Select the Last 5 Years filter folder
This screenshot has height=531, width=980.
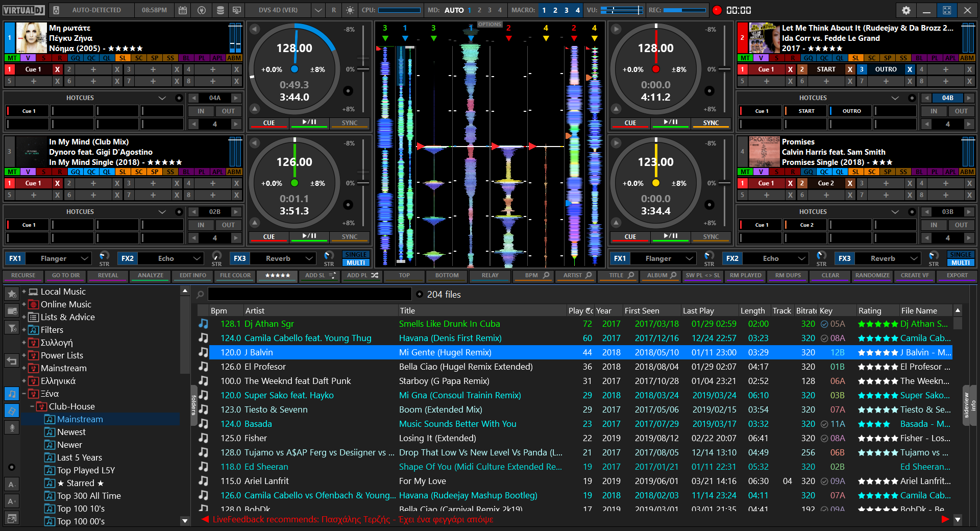[80, 457]
